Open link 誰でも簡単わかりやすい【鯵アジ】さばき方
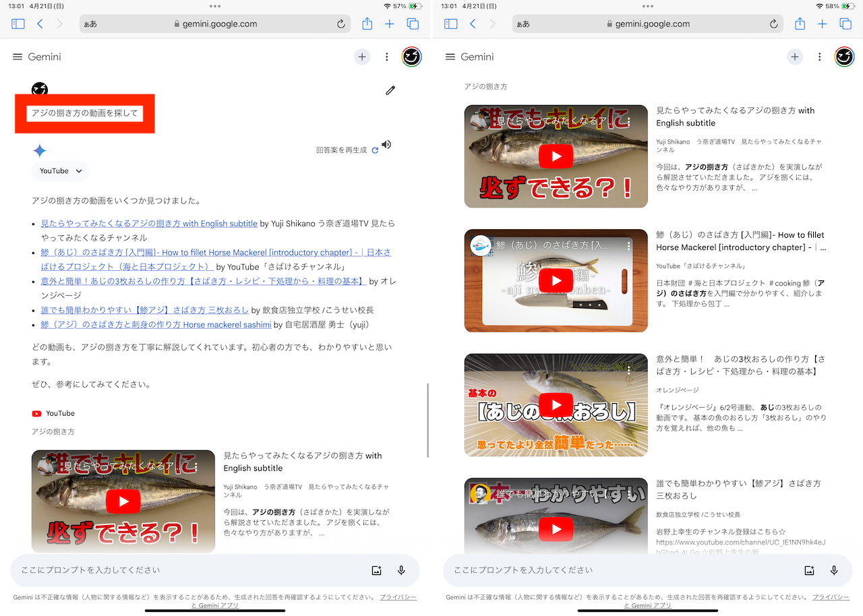 coord(144,310)
